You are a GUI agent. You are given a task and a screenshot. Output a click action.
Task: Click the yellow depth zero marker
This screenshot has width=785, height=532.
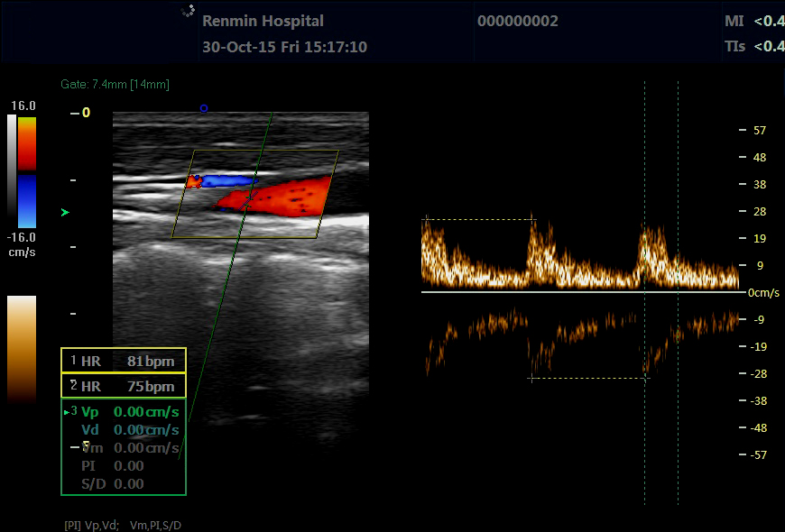pyautogui.click(x=86, y=113)
